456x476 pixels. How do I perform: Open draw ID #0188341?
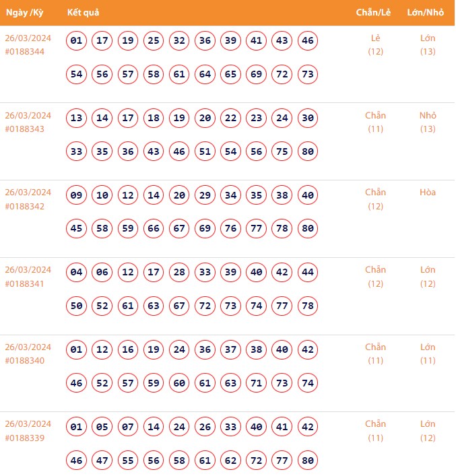(x=25, y=283)
